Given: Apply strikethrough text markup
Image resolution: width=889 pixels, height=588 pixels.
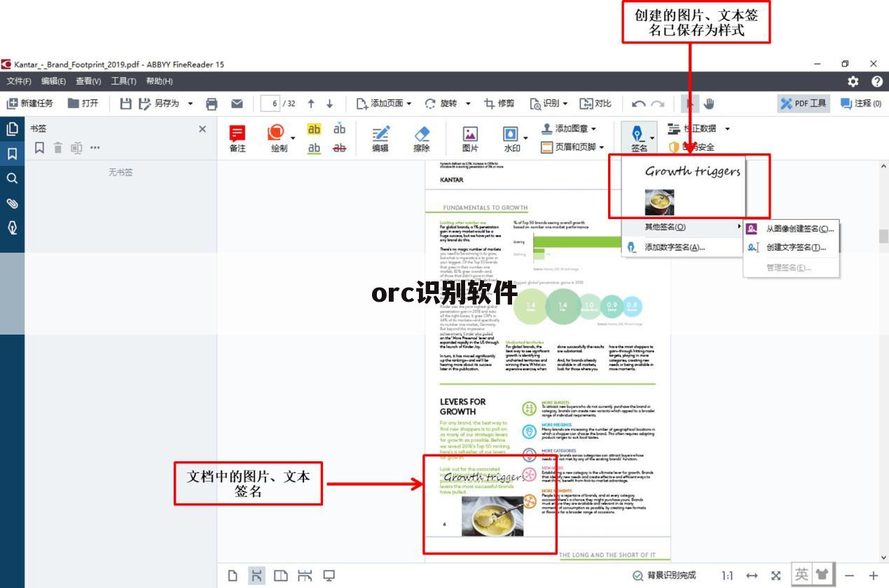Looking at the screenshot, I should coord(340,148).
